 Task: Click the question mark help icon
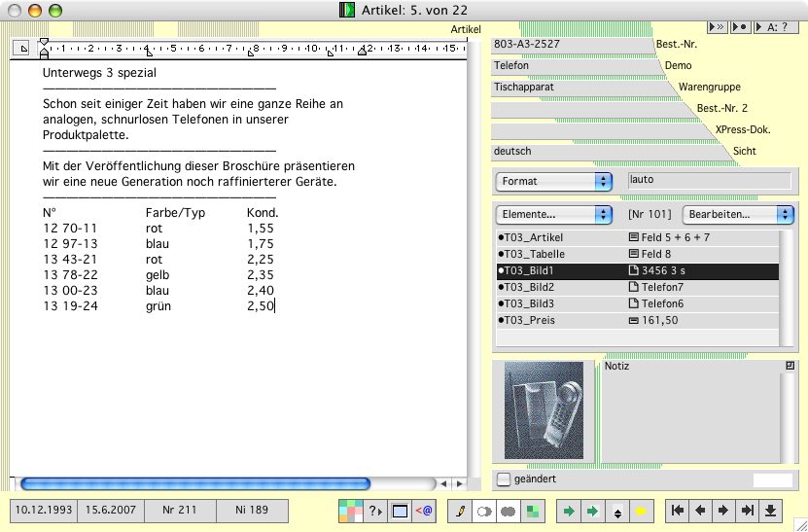(x=375, y=510)
